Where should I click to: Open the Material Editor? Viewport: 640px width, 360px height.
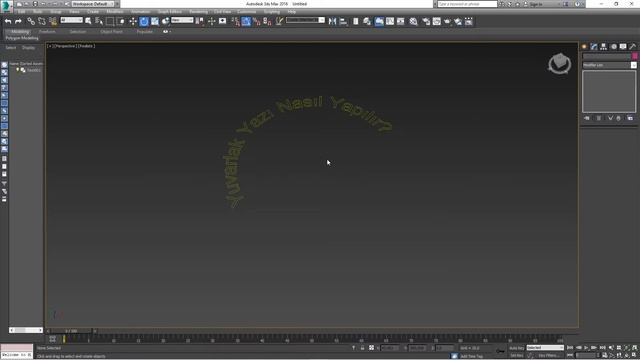(x=413, y=21)
